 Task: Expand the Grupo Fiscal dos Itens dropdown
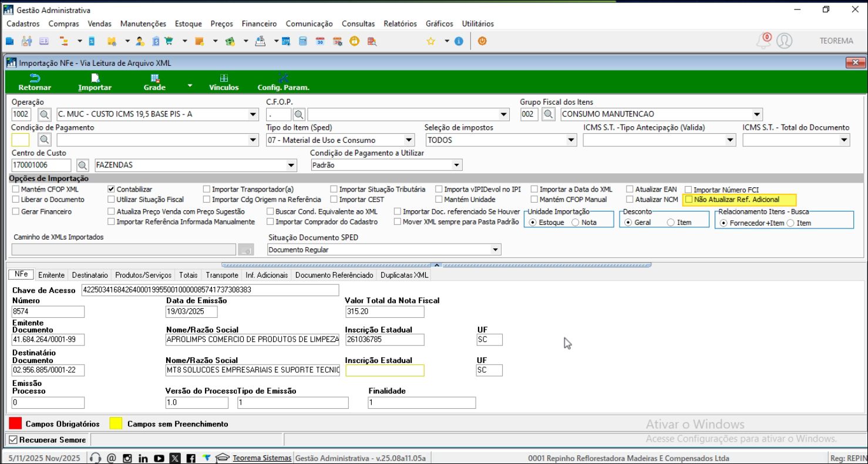point(757,114)
